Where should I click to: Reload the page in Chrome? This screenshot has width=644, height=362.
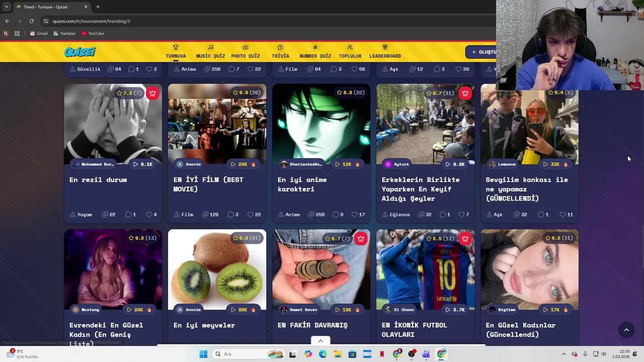coord(31,21)
